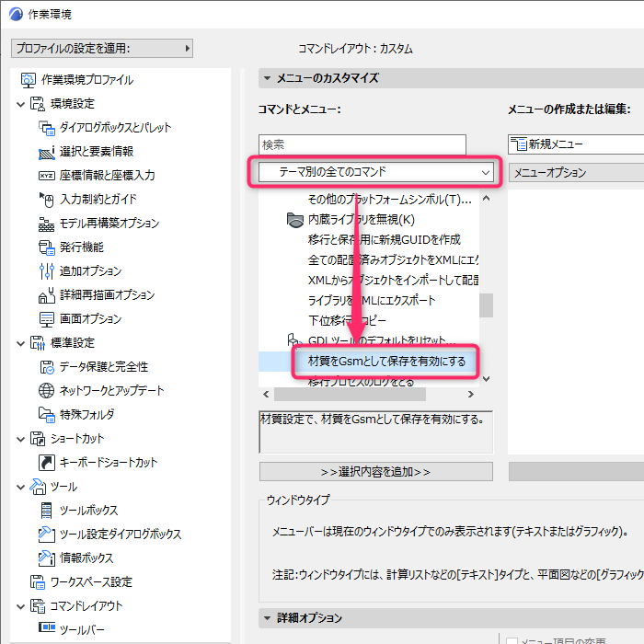Collapse the 環境設定 tree node

pos(20,104)
